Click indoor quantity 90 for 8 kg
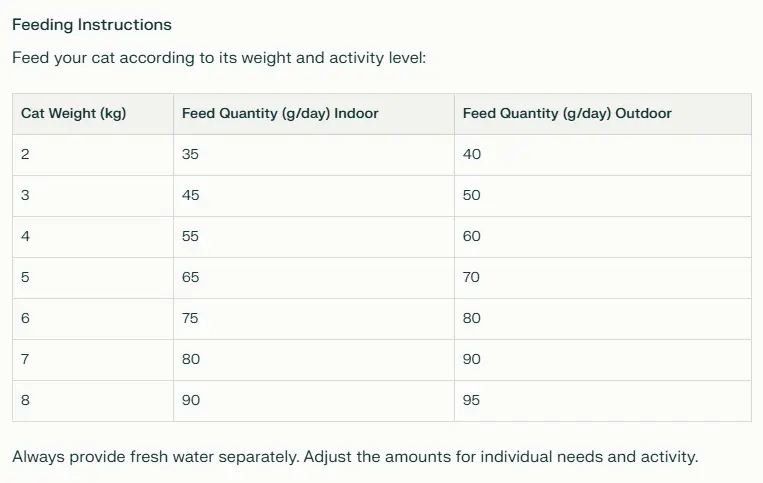The width and height of the screenshot is (763, 483). coord(314,401)
